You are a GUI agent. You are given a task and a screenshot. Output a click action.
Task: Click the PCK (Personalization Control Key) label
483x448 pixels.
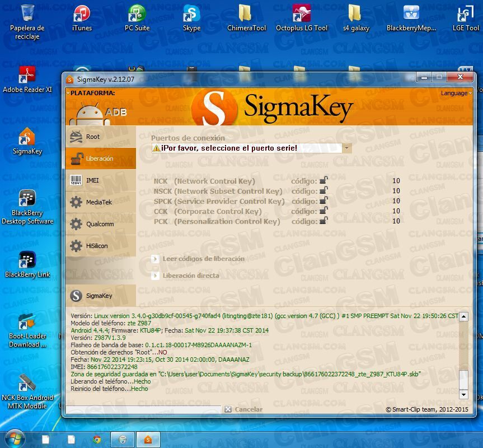click(x=217, y=222)
